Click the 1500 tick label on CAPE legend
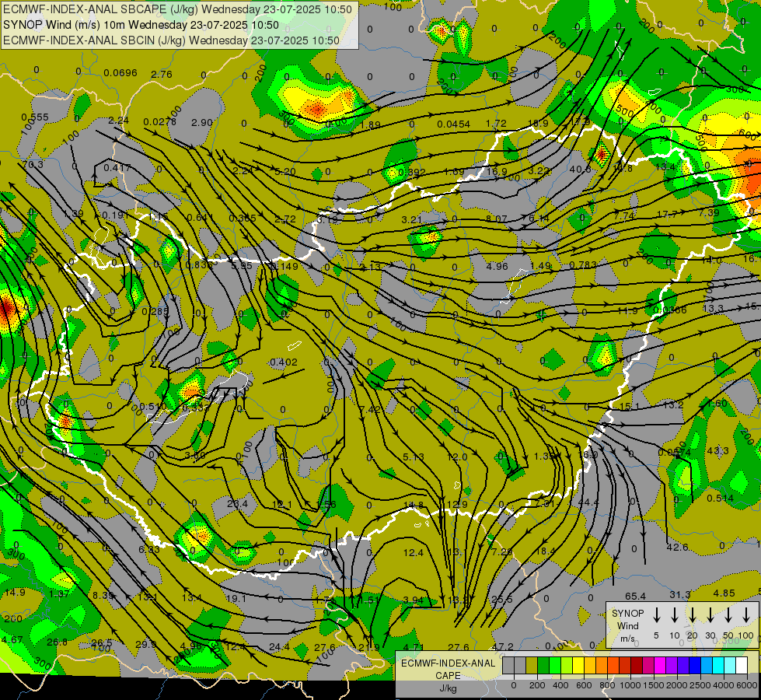Image resolution: width=761 pixels, height=700 pixels. click(653, 685)
